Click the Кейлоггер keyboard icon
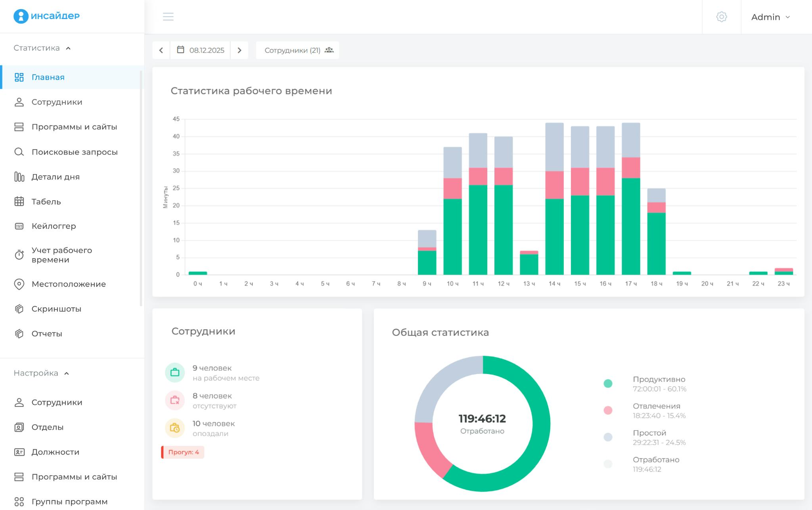 [19, 226]
